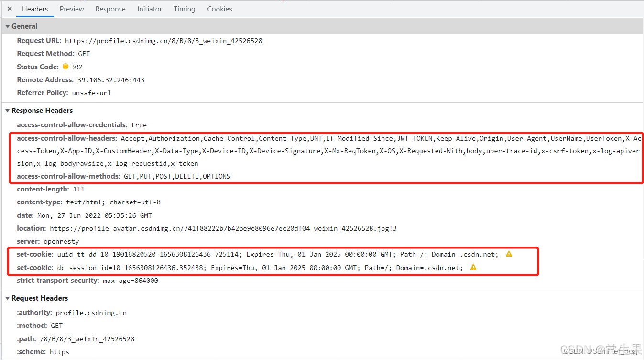
Task: Switch to the Initiator tab
Action: pos(150,9)
